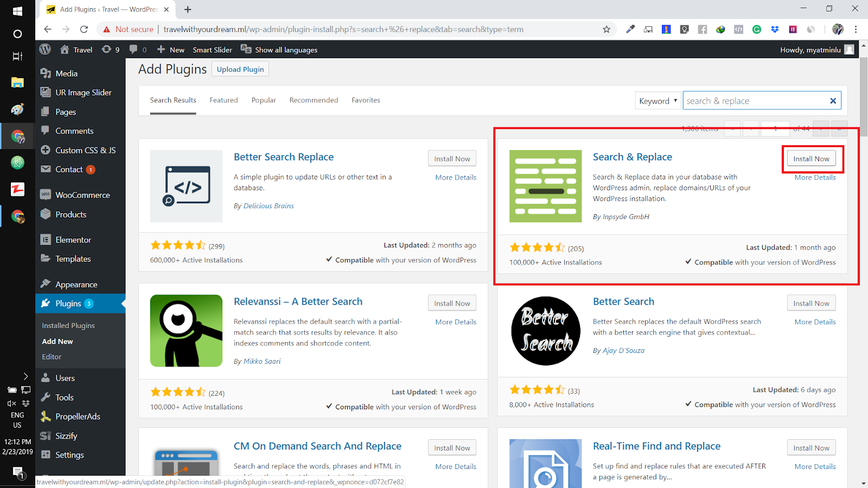Screen dimensions: 868x488
Task: View More Details for Better Search
Action: (x=815, y=322)
